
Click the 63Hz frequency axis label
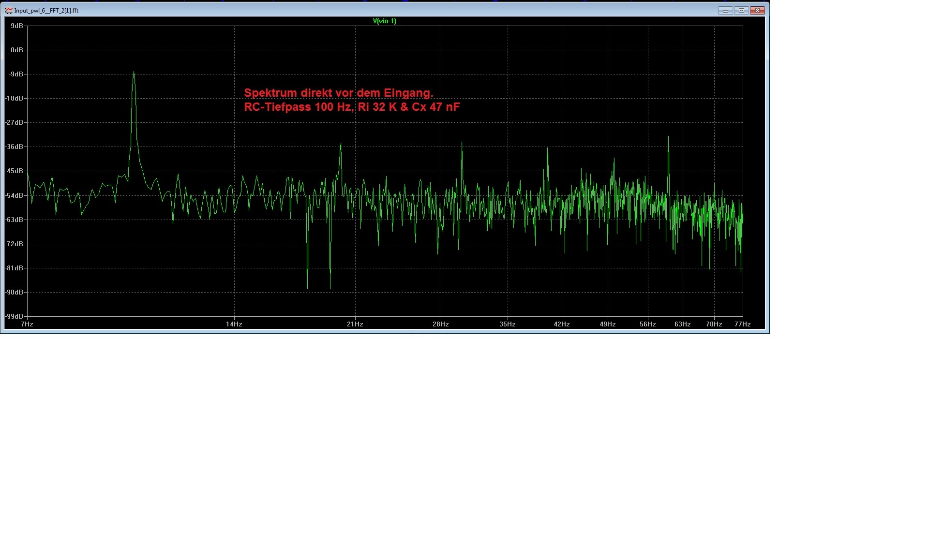[x=683, y=324]
